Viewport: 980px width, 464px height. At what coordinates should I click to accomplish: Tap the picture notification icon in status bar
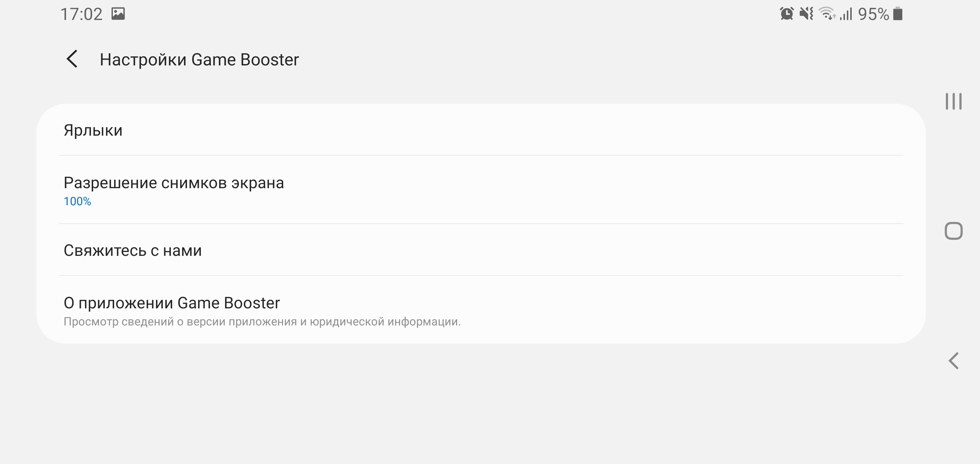tap(118, 14)
